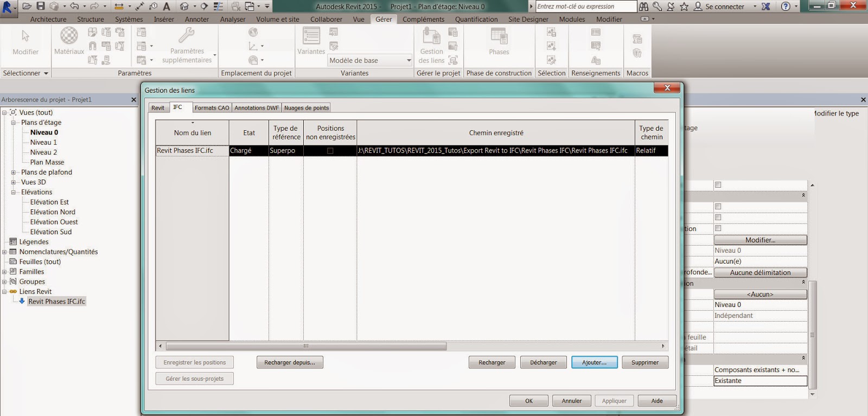Click the blue link arrow icon next to Revit Phases IFC.ifc
The image size is (868, 416).
22,301
